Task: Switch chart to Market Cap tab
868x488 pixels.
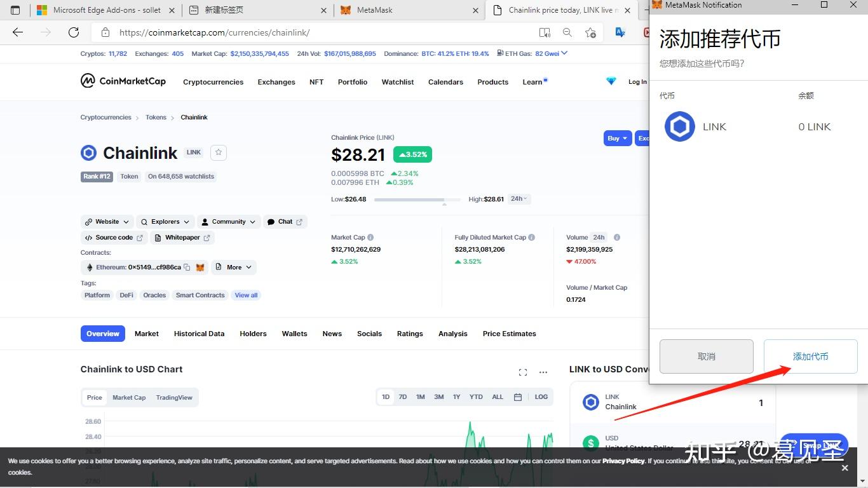Action: (129, 398)
